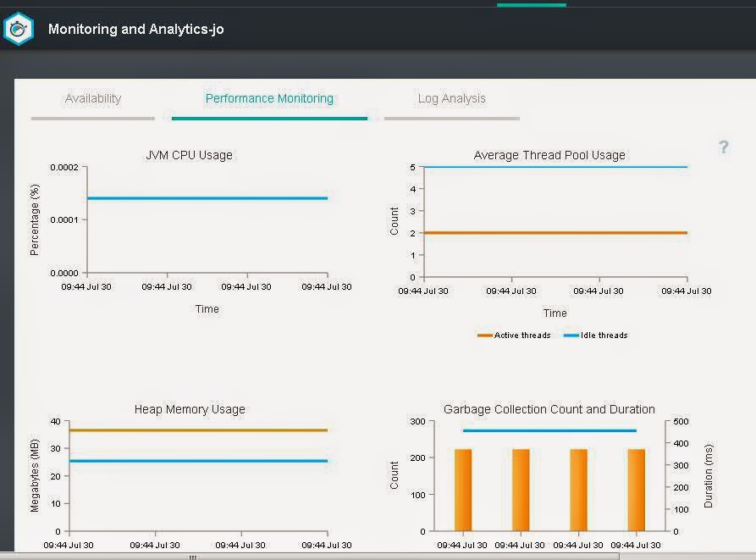Viewport: 756px width, 560px height.
Task: Open help via the question mark icon
Action: [723, 147]
